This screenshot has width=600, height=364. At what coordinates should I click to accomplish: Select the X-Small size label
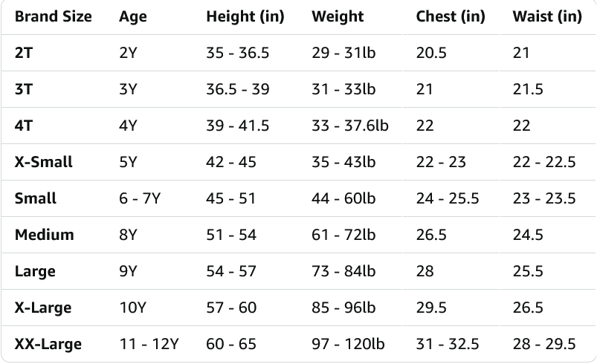(x=43, y=162)
